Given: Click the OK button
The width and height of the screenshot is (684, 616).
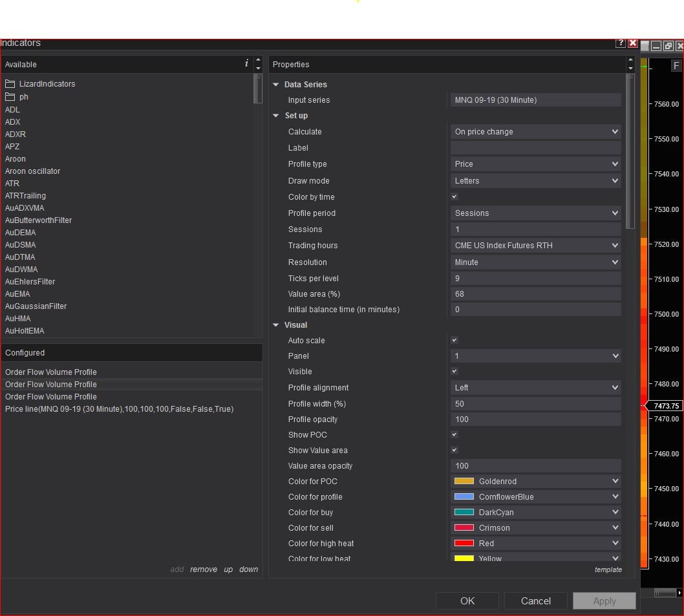Looking at the screenshot, I should pyautogui.click(x=467, y=601).
